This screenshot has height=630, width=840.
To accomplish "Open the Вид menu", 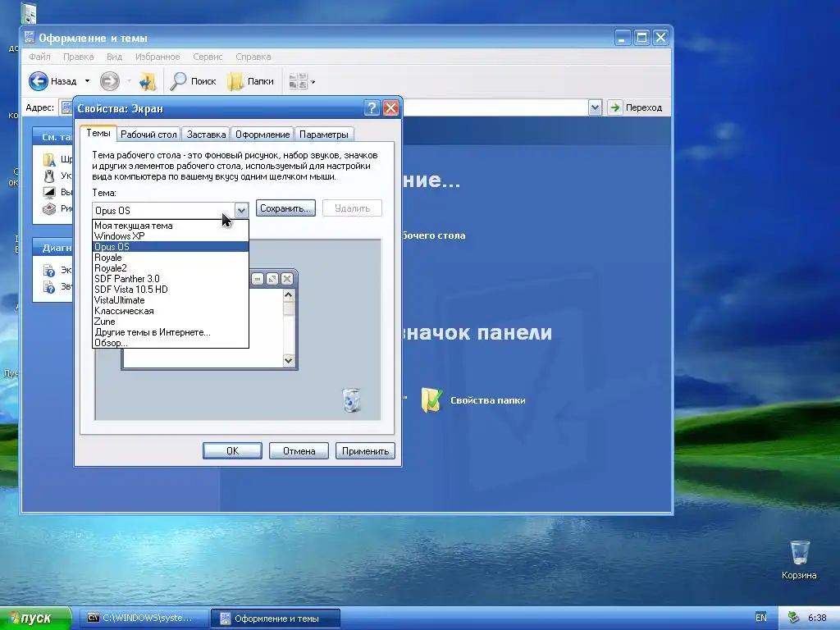I will click(114, 57).
